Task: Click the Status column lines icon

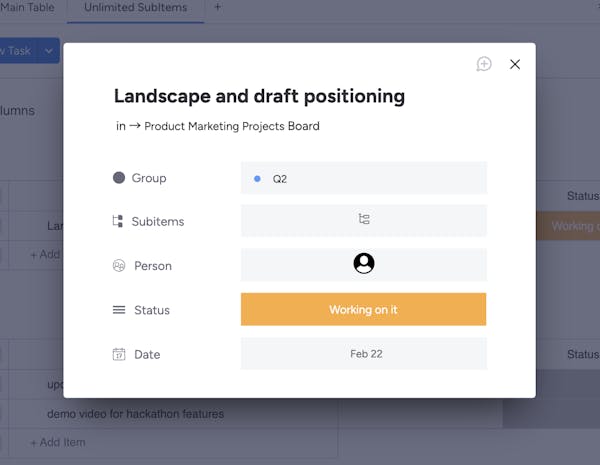Action: [x=119, y=310]
